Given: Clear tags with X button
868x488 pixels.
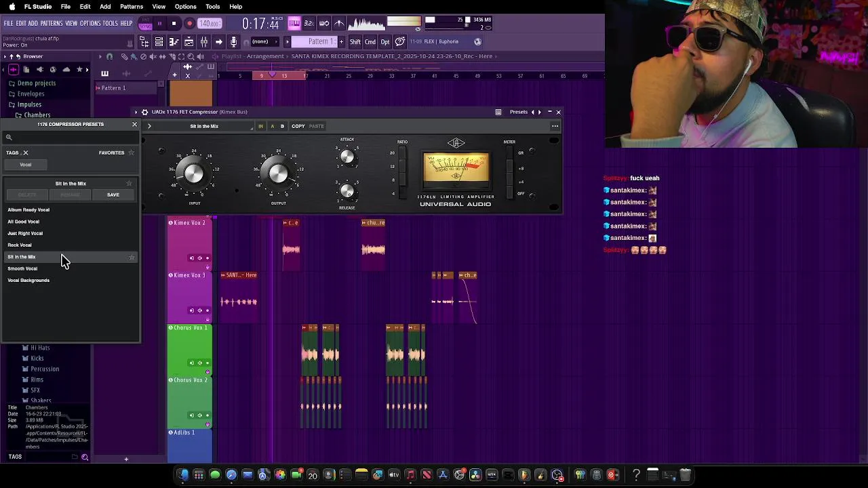Looking at the screenshot, I should [x=26, y=152].
